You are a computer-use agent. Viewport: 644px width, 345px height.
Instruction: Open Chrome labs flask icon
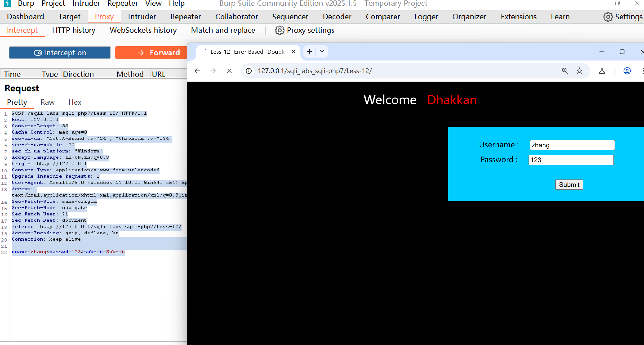coord(602,71)
